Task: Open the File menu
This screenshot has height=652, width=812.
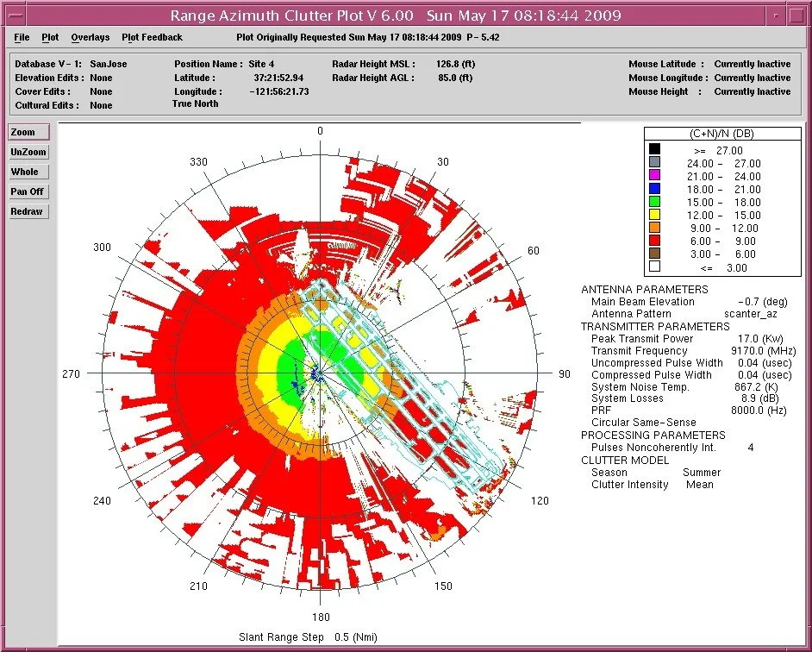Action: 21,37
